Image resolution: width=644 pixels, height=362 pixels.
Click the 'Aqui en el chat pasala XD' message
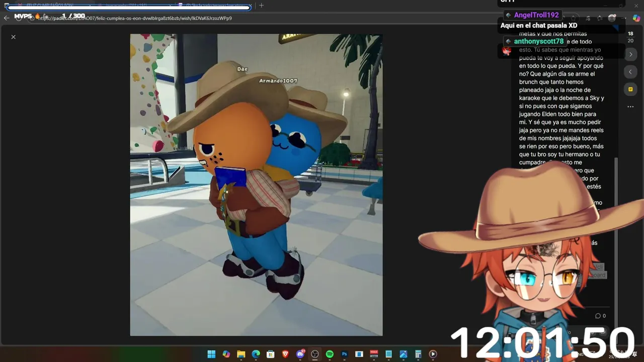(x=539, y=26)
